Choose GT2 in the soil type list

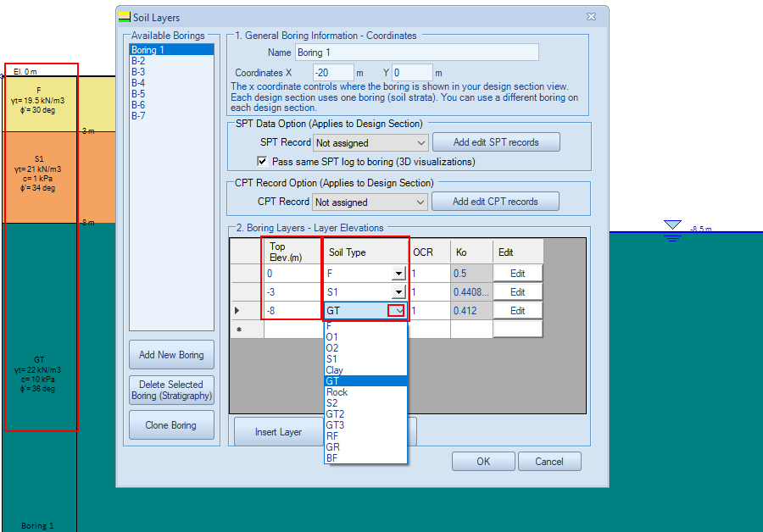click(x=365, y=414)
